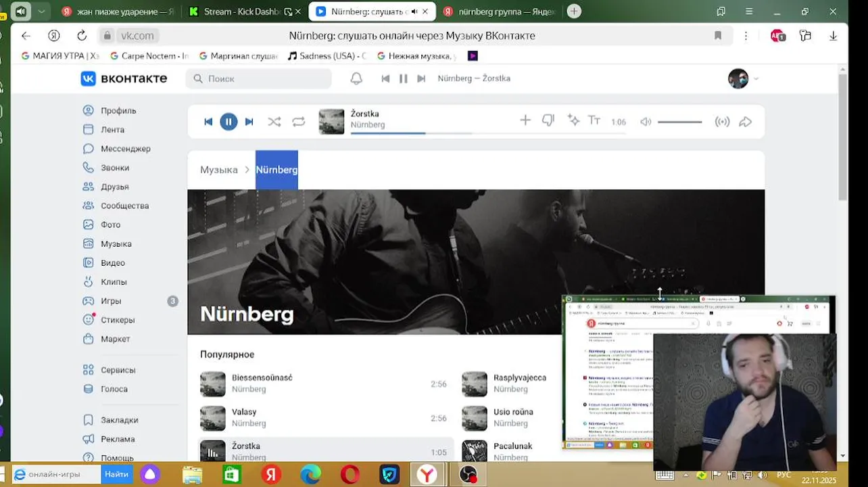
Task: Click the Музыка breadcrumb link
Action: coord(219,170)
